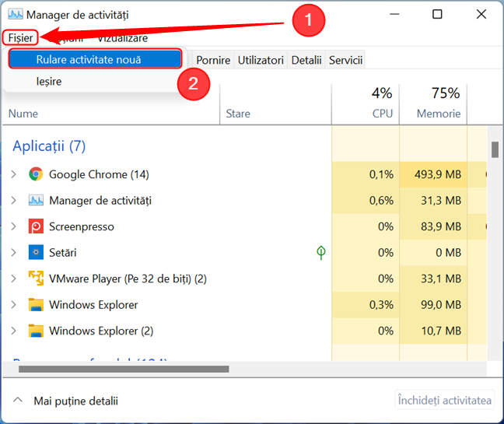This screenshot has height=424, width=504.
Task: Click the 0,6% CPU cell
Action: coord(366,200)
